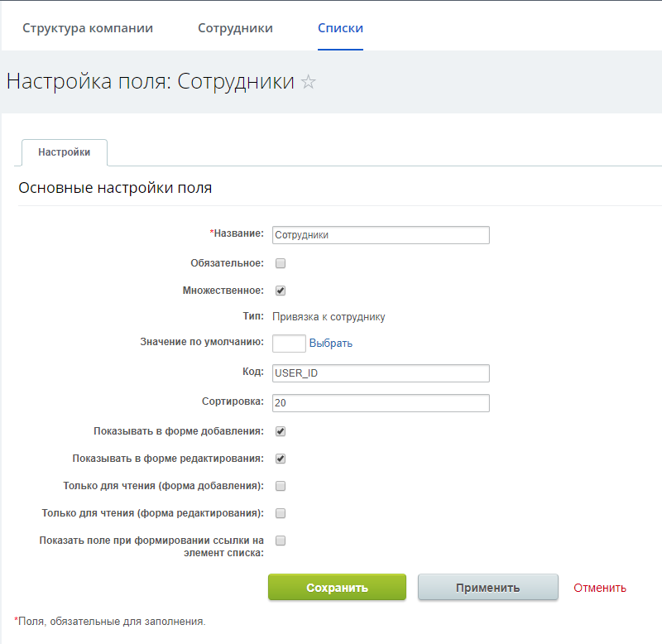Click the Привязка к сотруднику type text
662x644 pixels.
tap(329, 317)
